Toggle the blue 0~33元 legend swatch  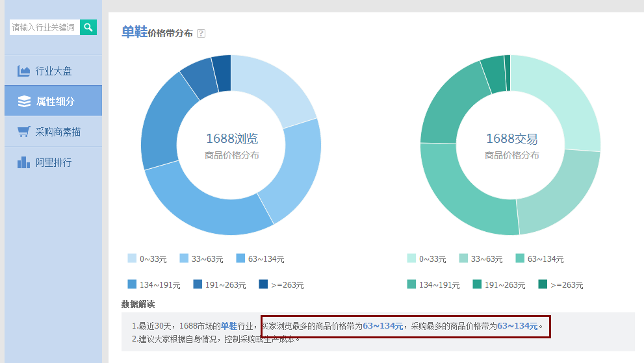tap(133, 258)
